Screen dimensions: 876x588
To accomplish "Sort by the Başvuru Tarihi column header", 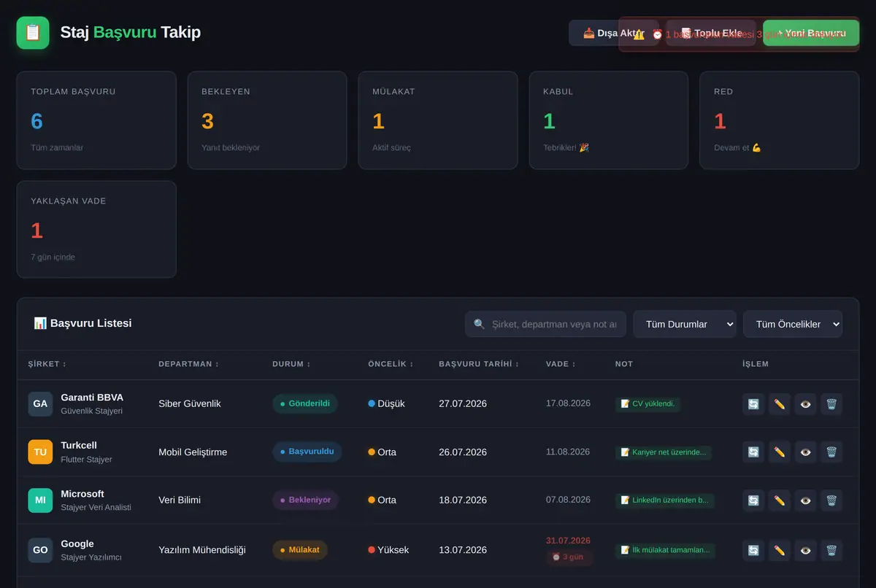I will [x=479, y=364].
